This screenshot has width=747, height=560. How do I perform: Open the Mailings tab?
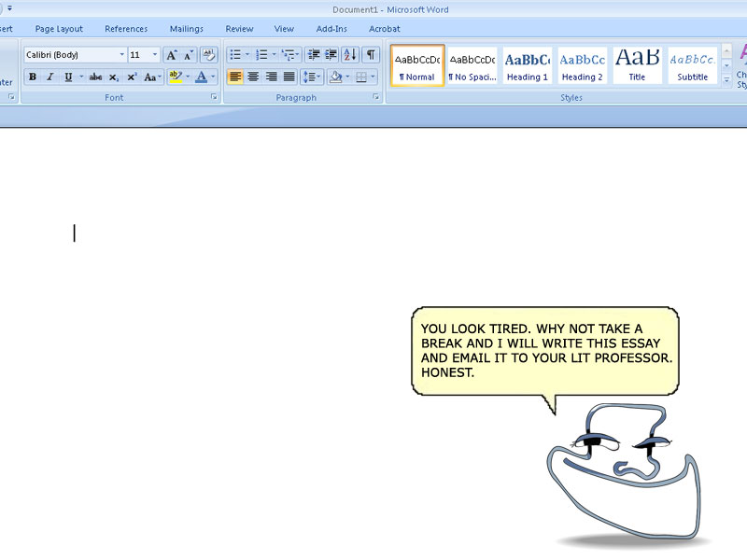tap(187, 29)
